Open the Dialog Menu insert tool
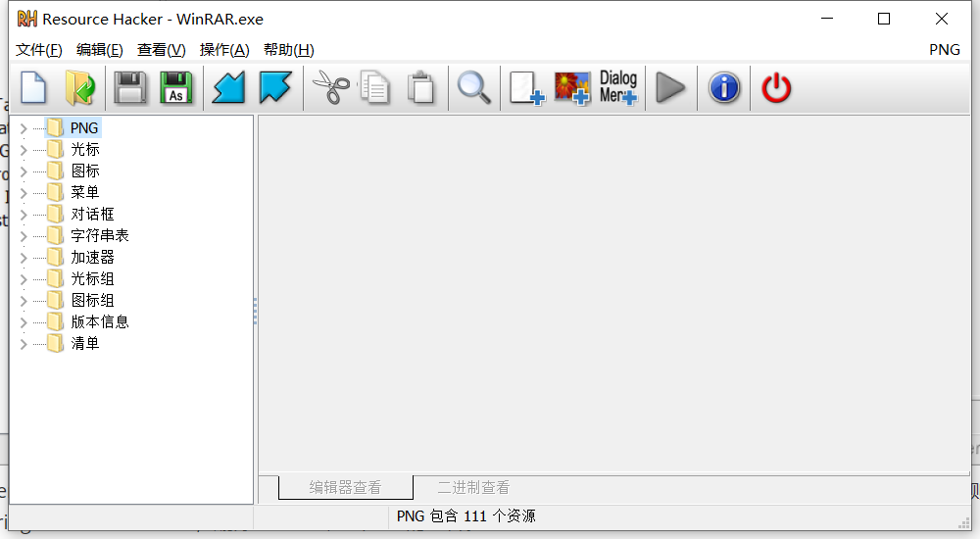The image size is (980, 539). 618,87
